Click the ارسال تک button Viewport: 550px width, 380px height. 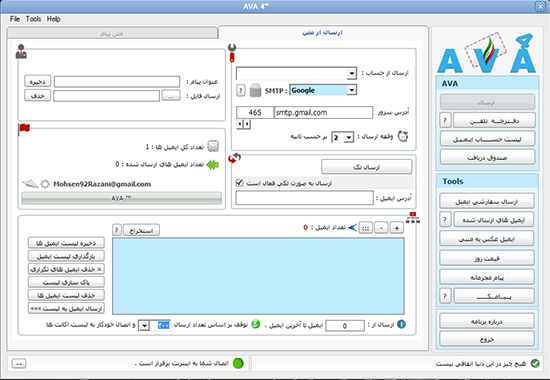tap(367, 167)
